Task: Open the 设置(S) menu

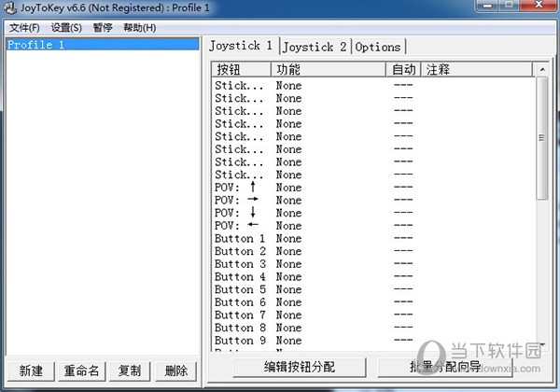Action: coord(66,27)
